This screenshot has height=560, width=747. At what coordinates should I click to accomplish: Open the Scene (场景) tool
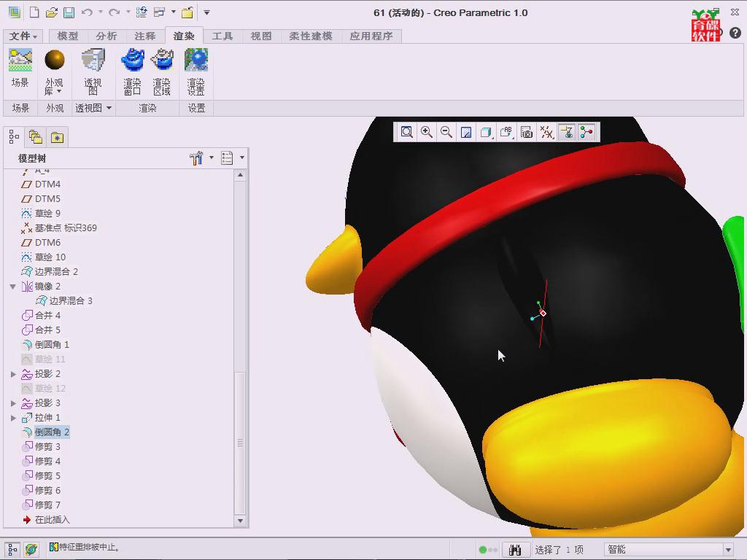click(20, 69)
